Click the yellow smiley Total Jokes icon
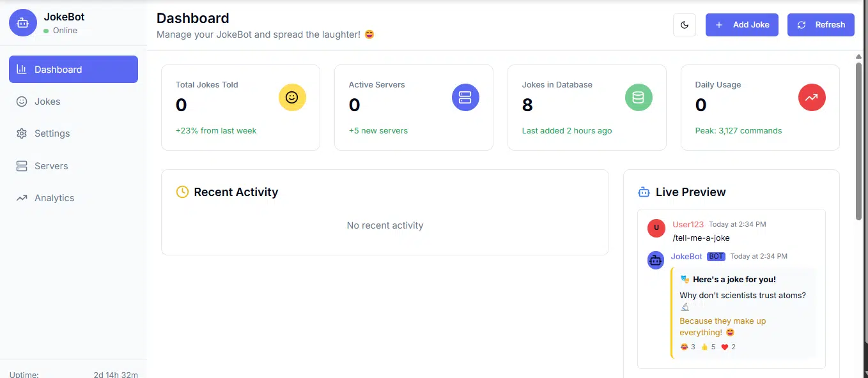868x378 pixels. point(292,97)
